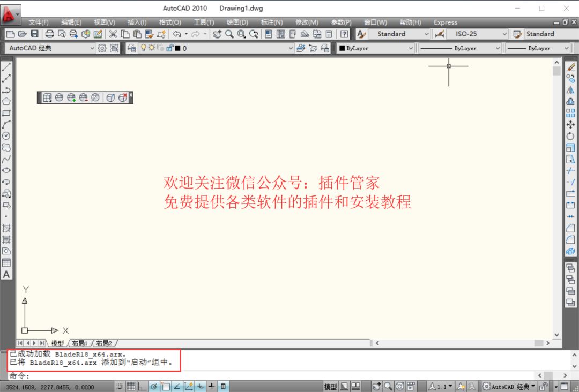Select the Circle draw tool
The height and width of the screenshot is (392, 579).
click(6, 135)
